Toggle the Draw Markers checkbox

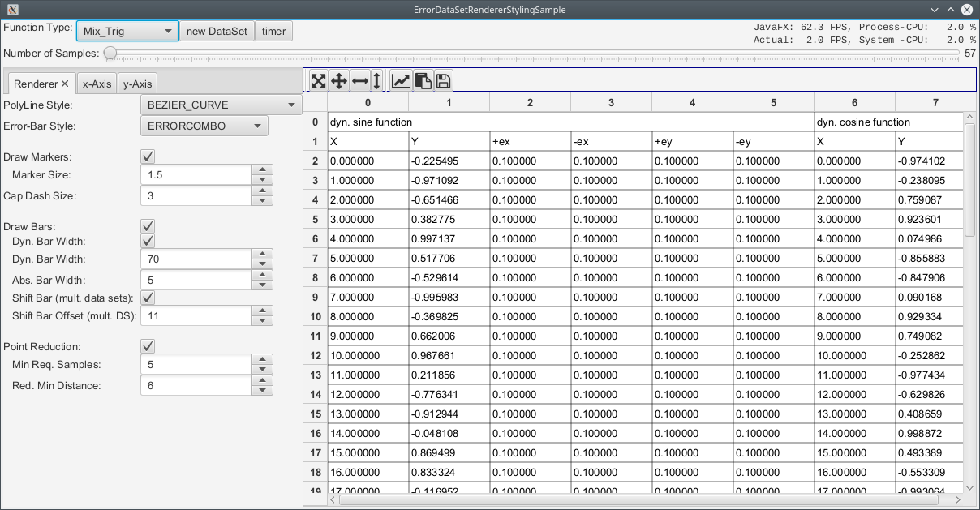point(148,156)
